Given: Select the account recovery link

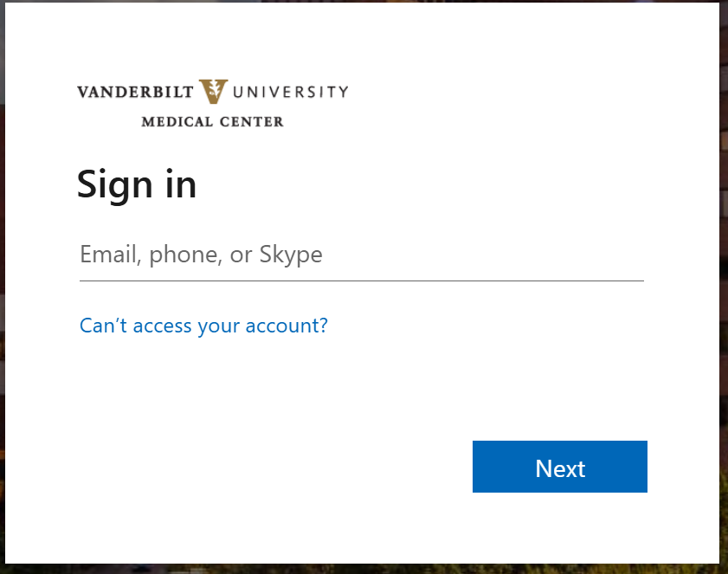Looking at the screenshot, I should click(203, 326).
